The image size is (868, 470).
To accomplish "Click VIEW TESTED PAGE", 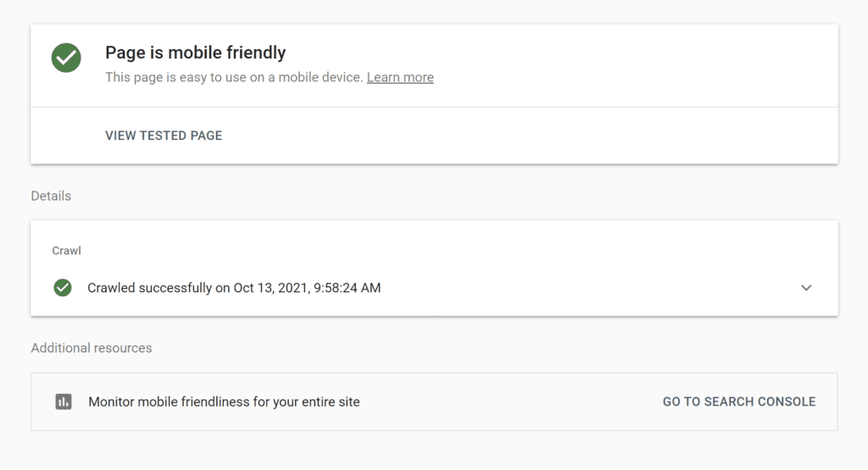I will (164, 135).
